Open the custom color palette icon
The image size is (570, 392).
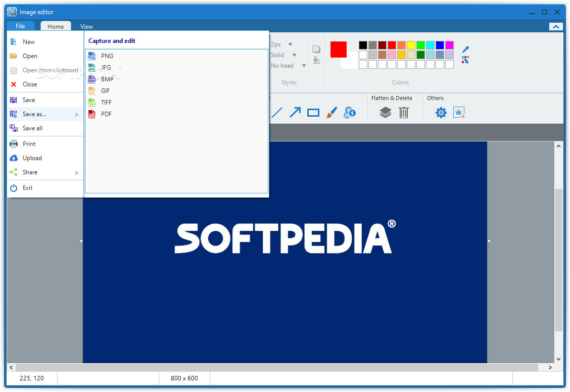click(465, 60)
